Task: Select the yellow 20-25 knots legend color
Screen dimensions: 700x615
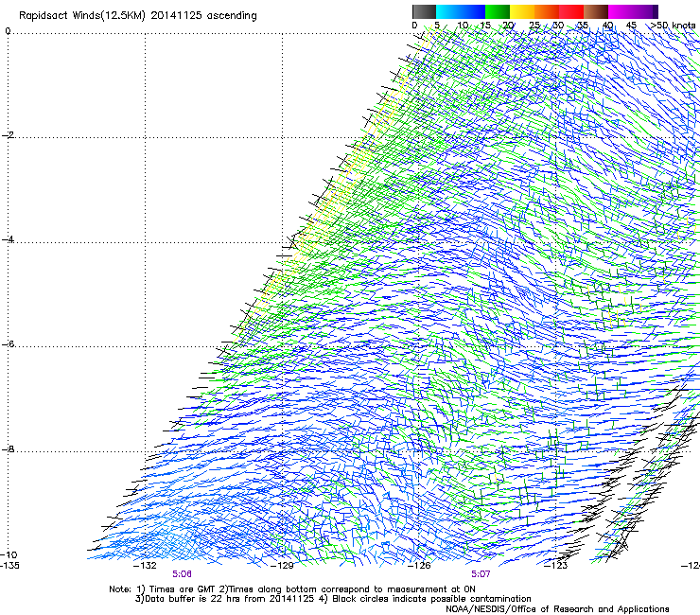Action: point(522,11)
